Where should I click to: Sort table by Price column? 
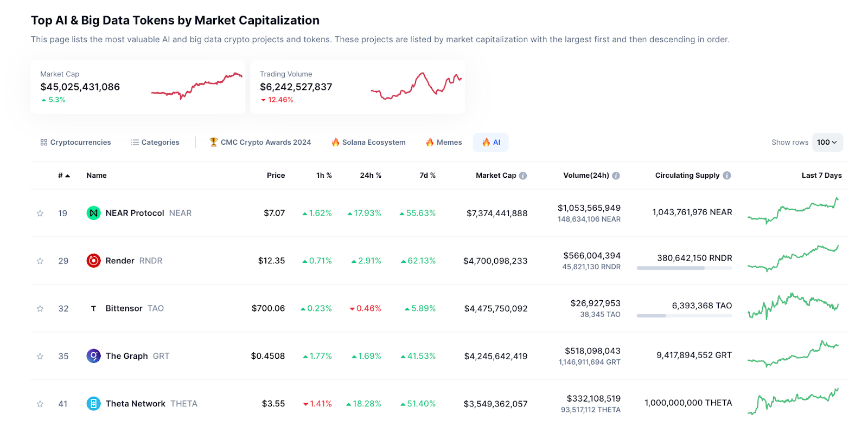tap(276, 176)
